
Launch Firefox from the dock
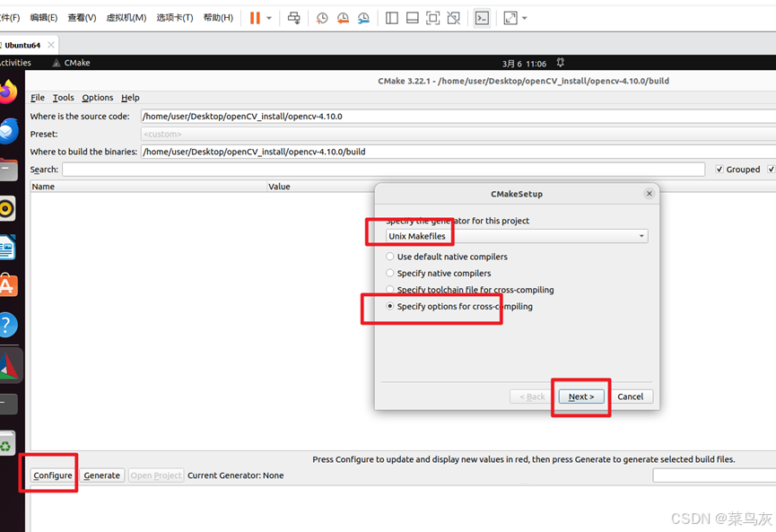pyautogui.click(x=8, y=92)
